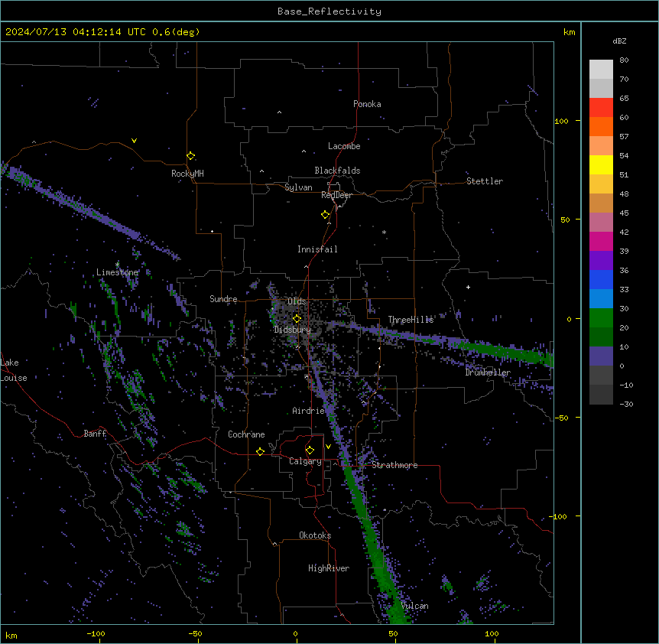Click the Blackfalds label
This screenshot has width=659, height=644.
(x=337, y=171)
